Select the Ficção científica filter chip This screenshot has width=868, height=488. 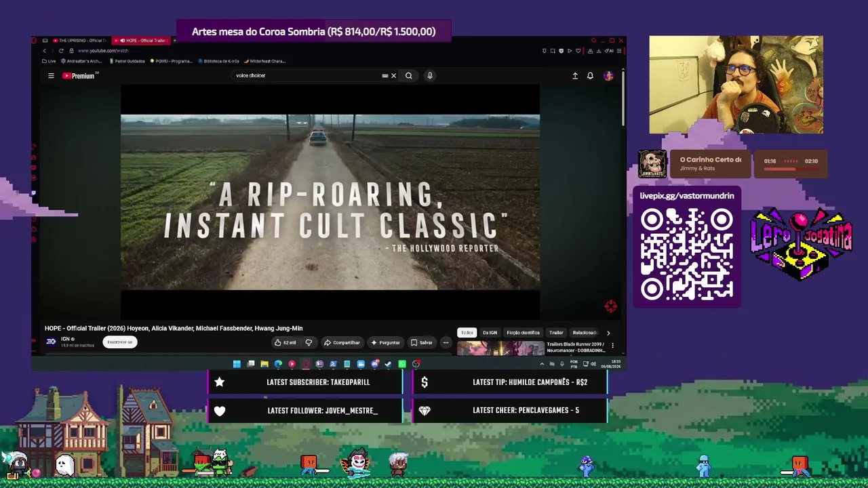coord(523,333)
